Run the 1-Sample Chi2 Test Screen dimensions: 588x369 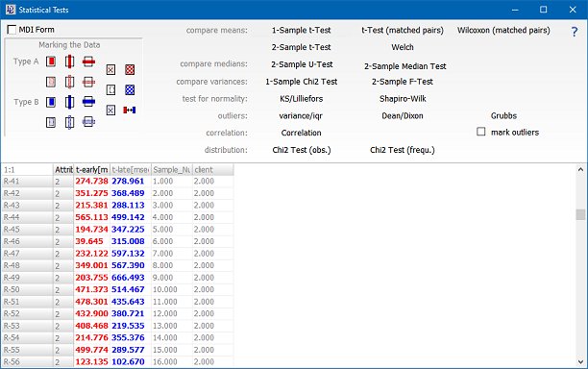click(301, 82)
